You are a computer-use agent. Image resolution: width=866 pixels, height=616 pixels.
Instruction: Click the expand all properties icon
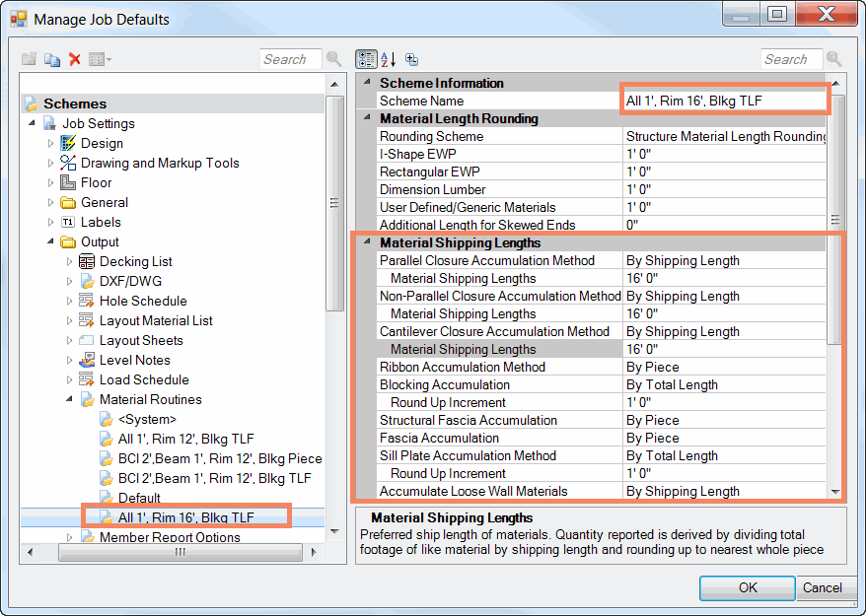[x=411, y=59]
